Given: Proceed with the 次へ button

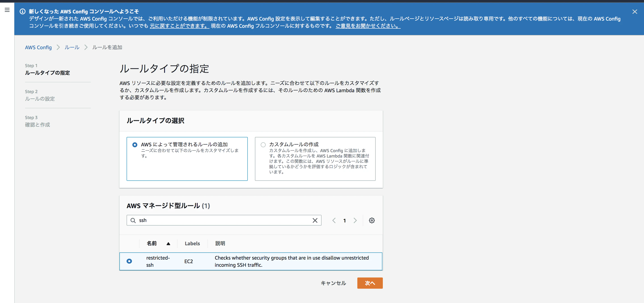Looking at the screenshot, I should 370,283.
